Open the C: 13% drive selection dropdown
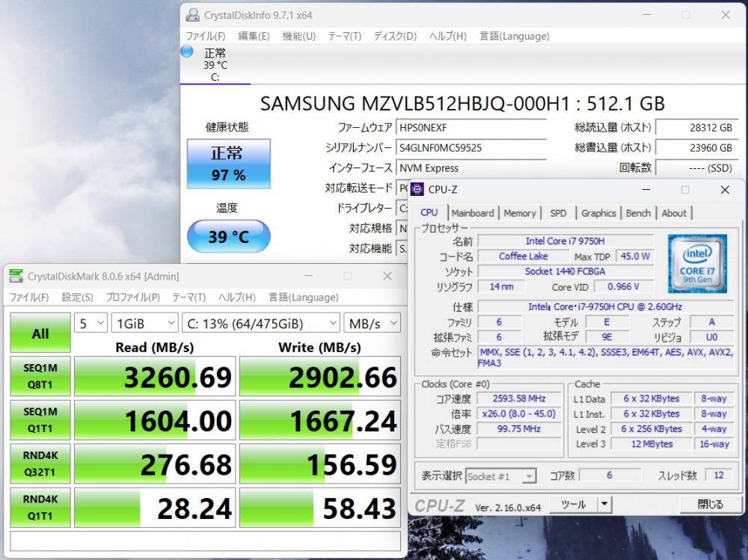This screenshot has height=560, width=748. [261, 324]
